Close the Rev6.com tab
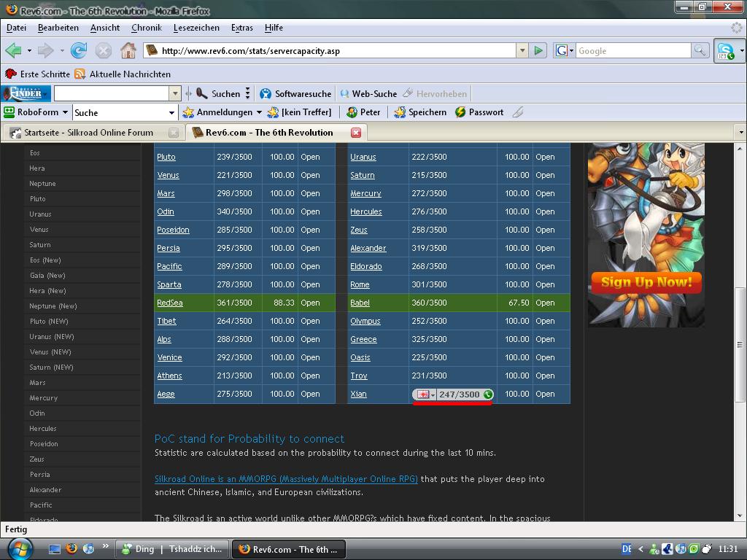The image size is (747, 560). [356, 133]
